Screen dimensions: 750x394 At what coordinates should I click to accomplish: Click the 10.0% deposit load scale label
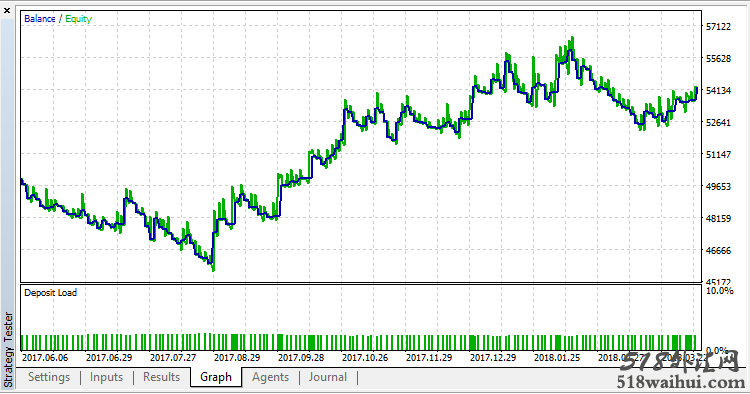coord(719,291)
